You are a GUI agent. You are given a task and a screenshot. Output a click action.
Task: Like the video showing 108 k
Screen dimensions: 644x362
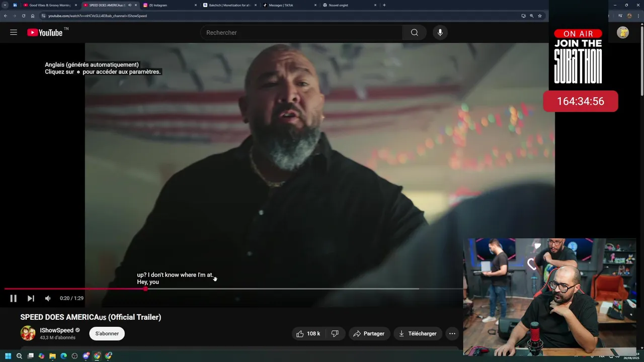pos(308,333)
